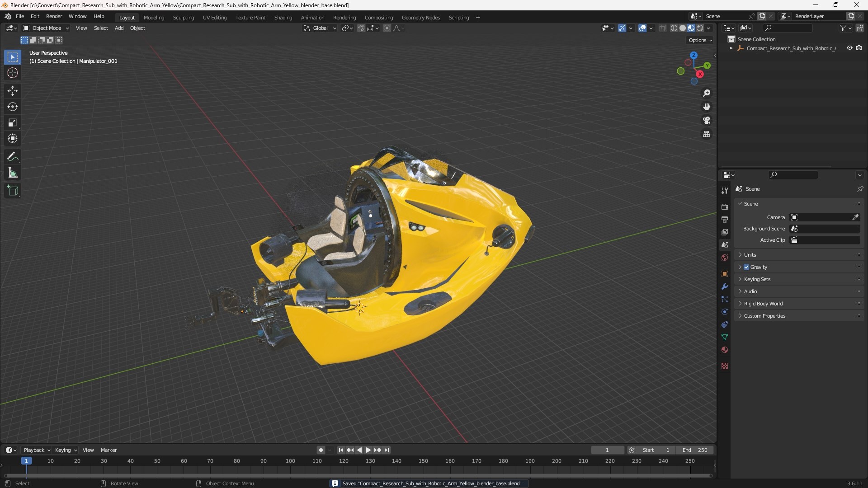Toggle viewport overlays display

coord(642,28)
